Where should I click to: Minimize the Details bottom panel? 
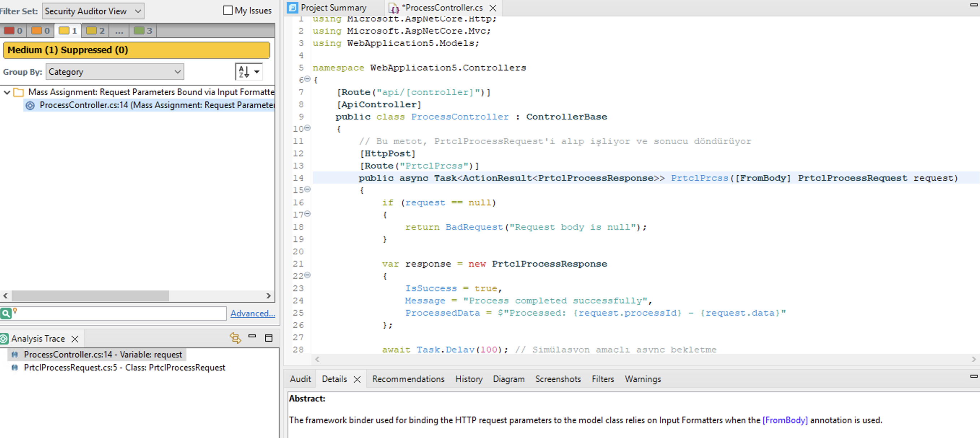pyautogui.click(x=974, y=376)
